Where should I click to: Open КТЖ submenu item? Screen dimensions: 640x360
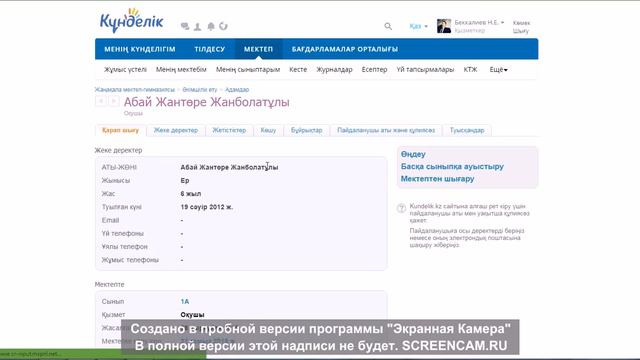click(x=470, y=70)
